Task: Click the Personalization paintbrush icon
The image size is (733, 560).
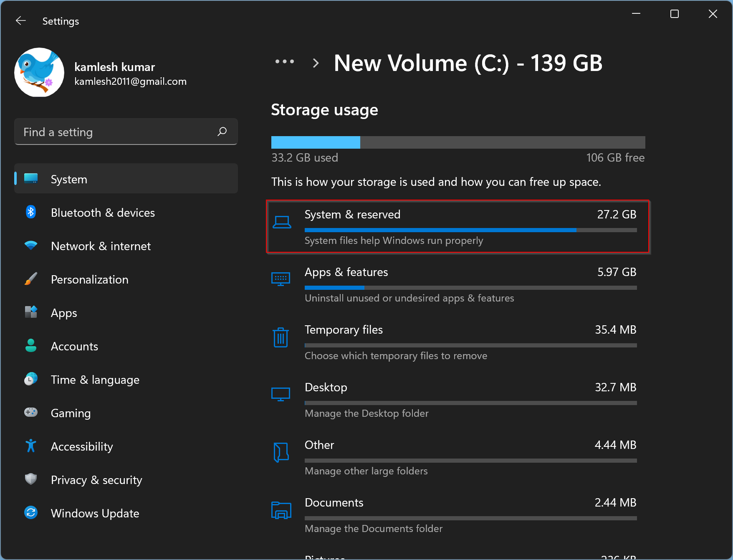Action: 31,279
